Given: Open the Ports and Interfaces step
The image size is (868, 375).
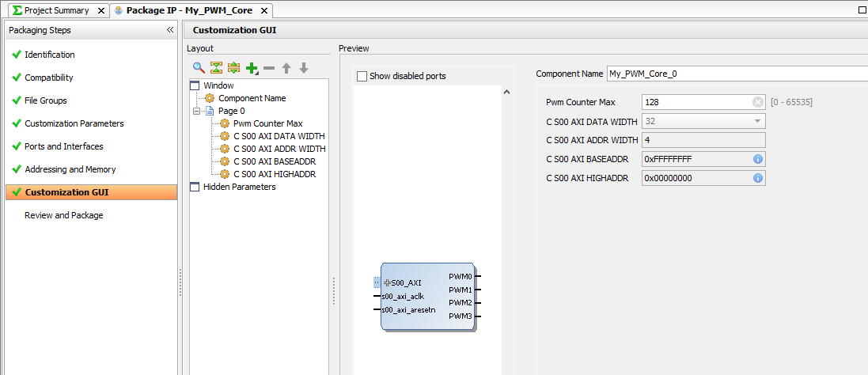Looking at the screenshot, I should coord(63,146).
